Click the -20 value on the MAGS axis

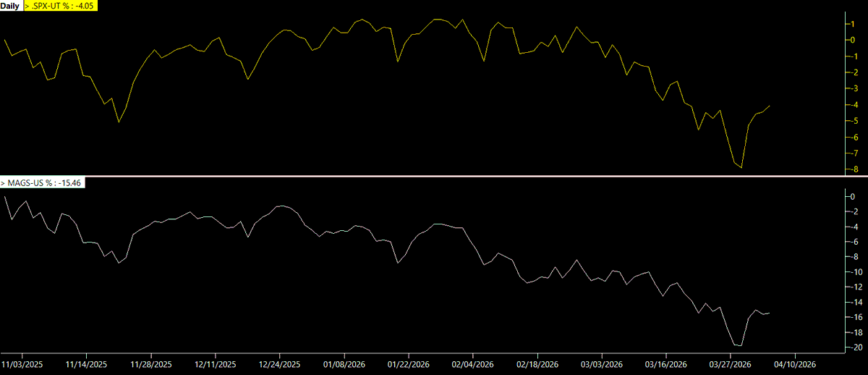[855, 348]
